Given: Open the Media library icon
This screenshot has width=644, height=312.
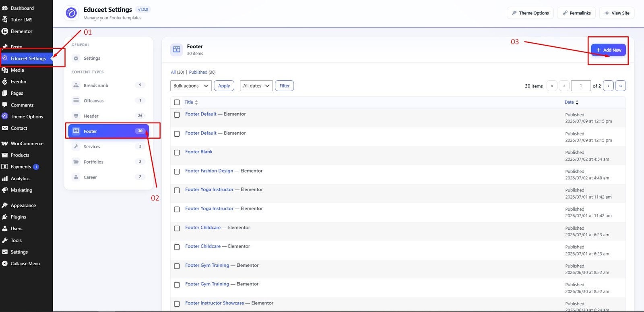Looking at the screenshot, I should tap(5, 70).
